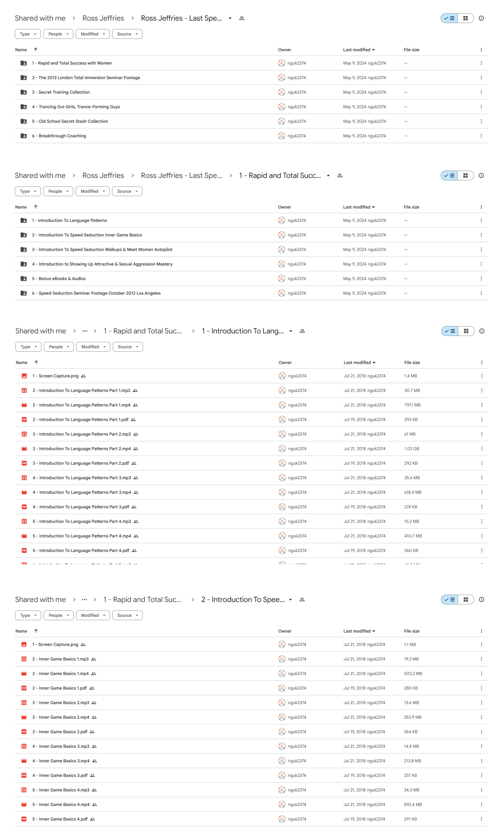
Task: Open more actions for 3 - Secret Training Collection
Action: tap(481, 92)
